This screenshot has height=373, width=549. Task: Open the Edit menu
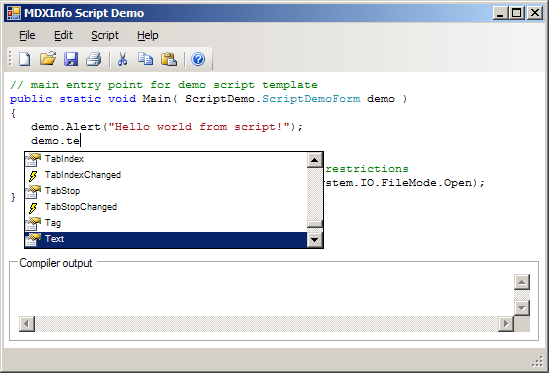pyautogui.click(x=63, y=35)
